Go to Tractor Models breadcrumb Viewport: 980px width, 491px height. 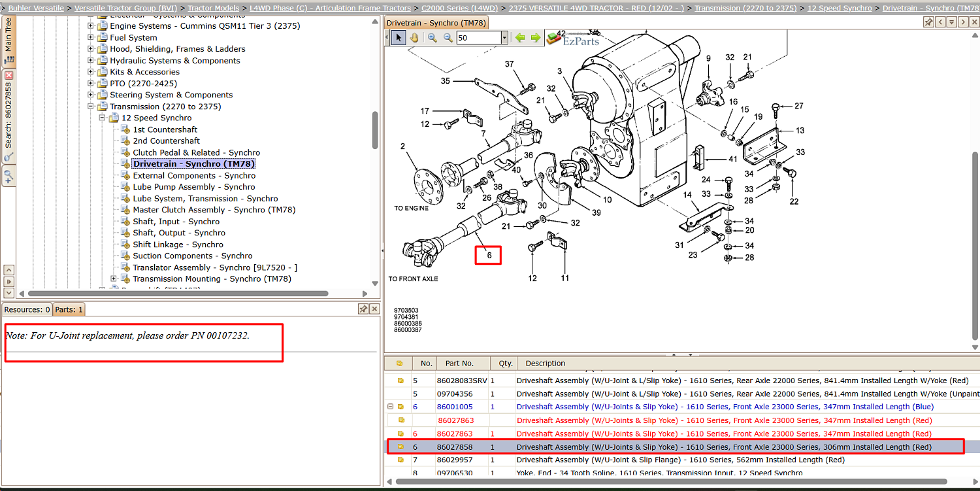point(214,8)
